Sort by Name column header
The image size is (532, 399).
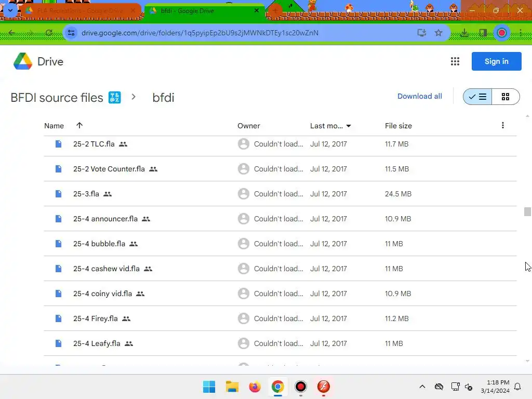tap(54, 126)
